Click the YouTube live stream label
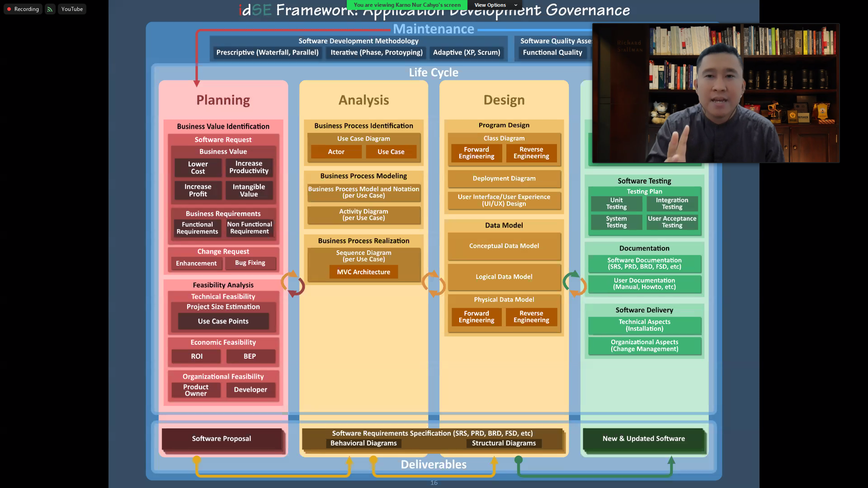868x488 pixels. [x=72, y=9]
